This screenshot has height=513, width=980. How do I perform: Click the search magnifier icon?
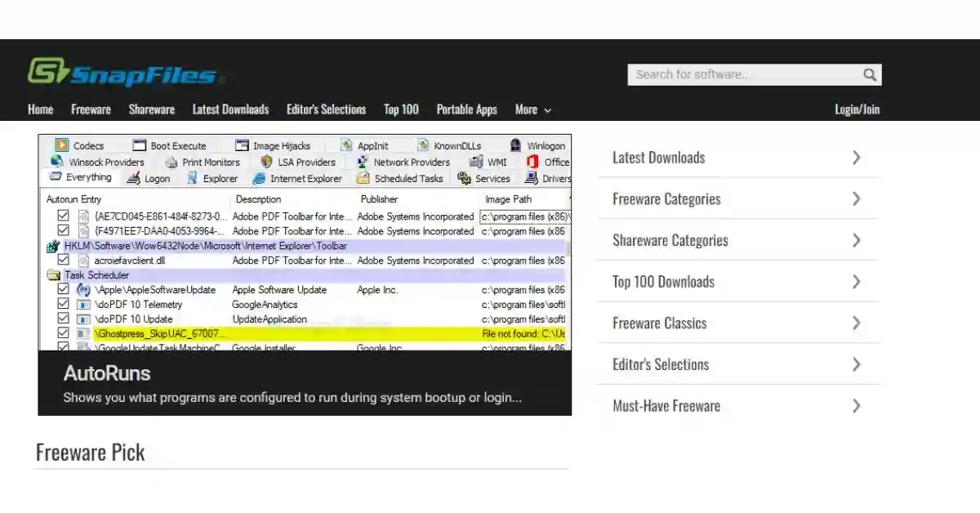coord(870,74)
